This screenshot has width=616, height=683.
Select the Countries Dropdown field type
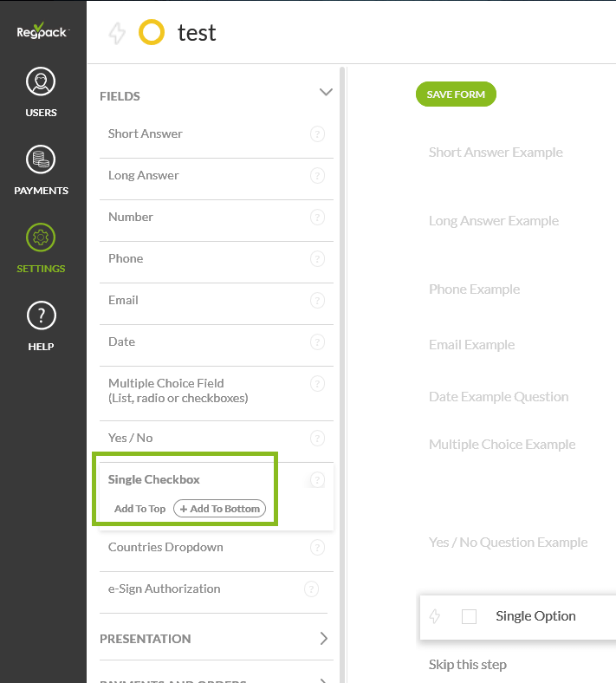[165, 547]
